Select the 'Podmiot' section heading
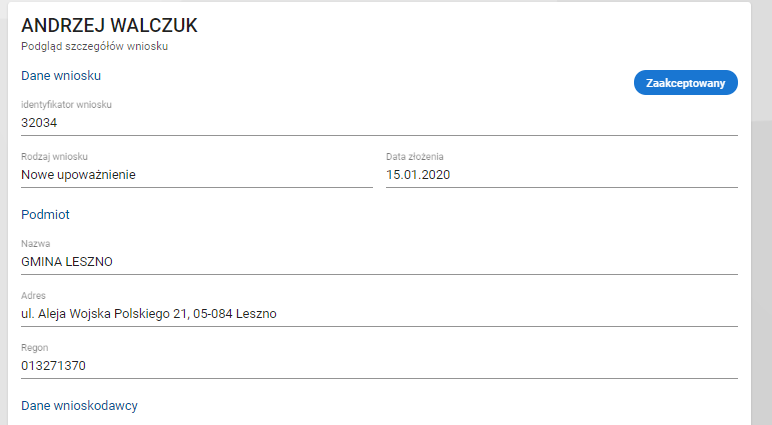The width and height of the screenshot is (772, 425). click(x=45, y=214)
